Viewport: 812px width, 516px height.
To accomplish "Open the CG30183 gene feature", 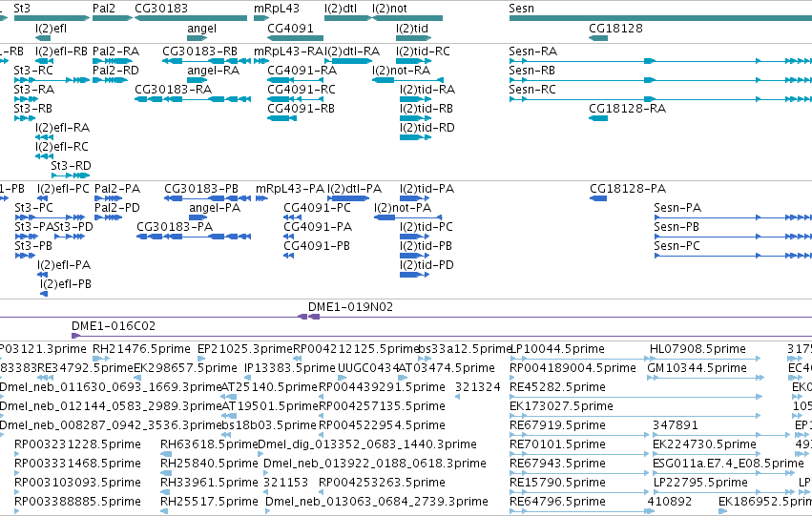I will point(191,18).
